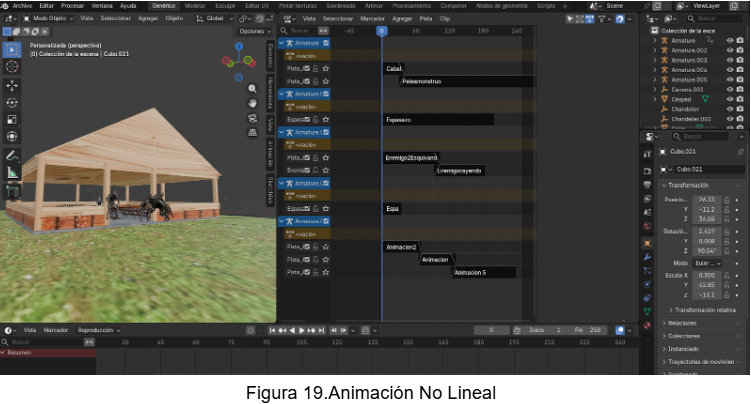Toggle camera view icon in viewport
751x404 pixels.
click(253, 117)
